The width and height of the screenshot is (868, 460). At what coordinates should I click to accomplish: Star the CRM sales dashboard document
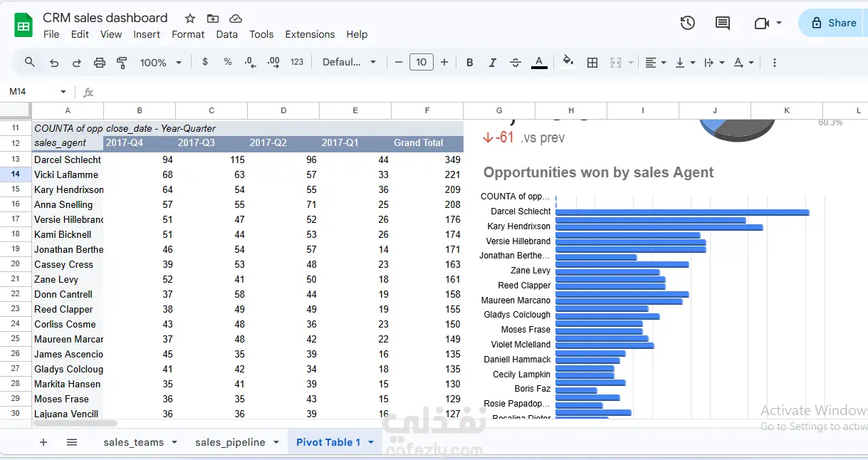click(190, 19)
